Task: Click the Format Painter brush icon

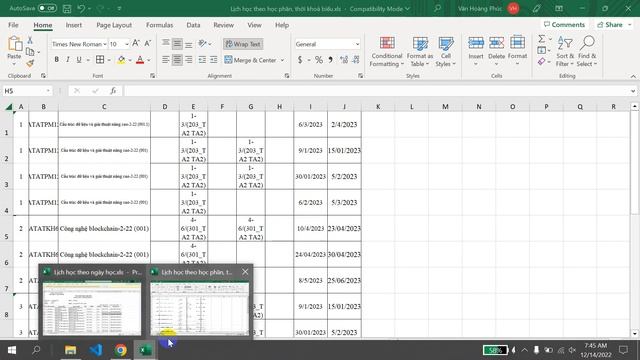Action: point(30,63)
